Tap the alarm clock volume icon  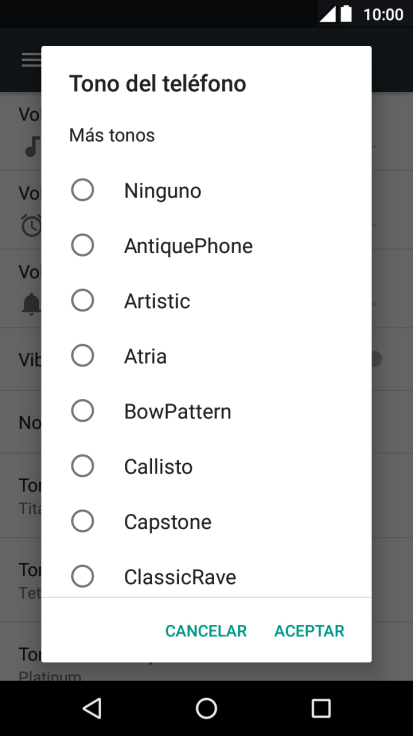pyautogui.click(x=32, y=225)
